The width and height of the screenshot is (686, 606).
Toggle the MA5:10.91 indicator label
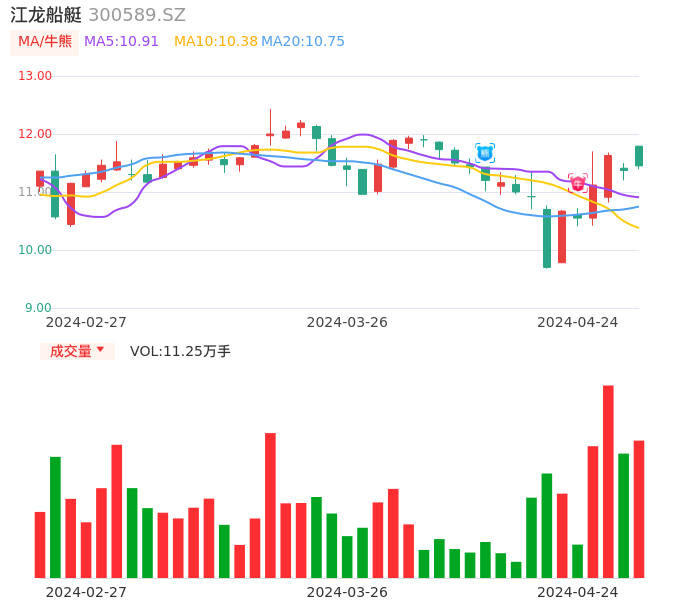pos(121,42)
